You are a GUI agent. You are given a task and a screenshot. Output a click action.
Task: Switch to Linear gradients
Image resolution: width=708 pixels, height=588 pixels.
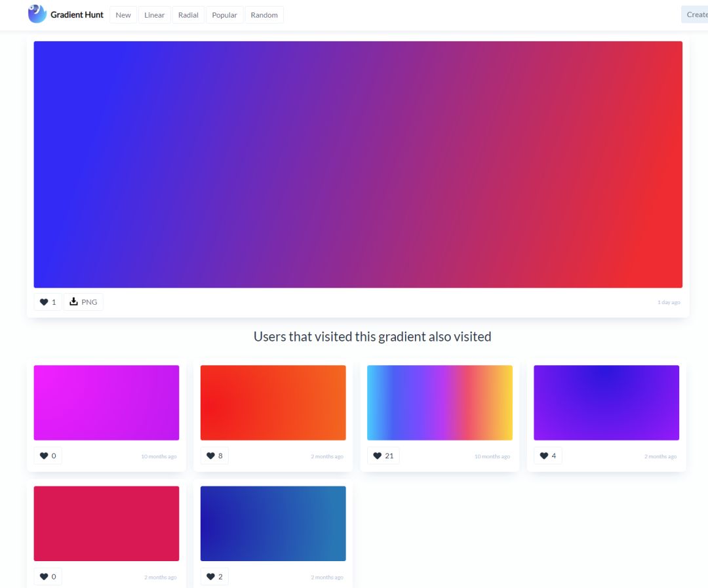coord(155,15)
